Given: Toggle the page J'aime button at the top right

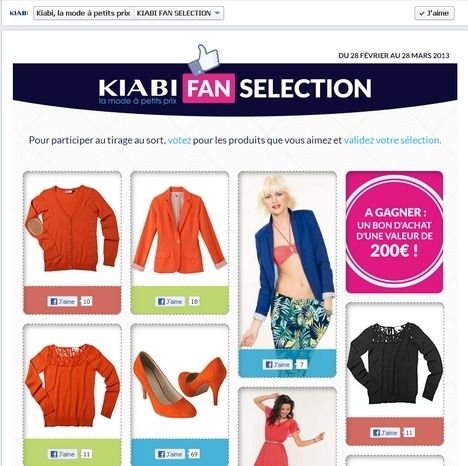Looking at the screenshot, I should (x=434, y=13).
